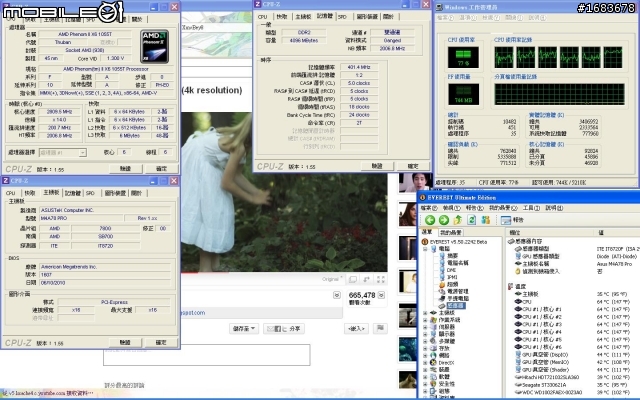Click validate button in mainboard CPU-Z window

pos(125,342)
